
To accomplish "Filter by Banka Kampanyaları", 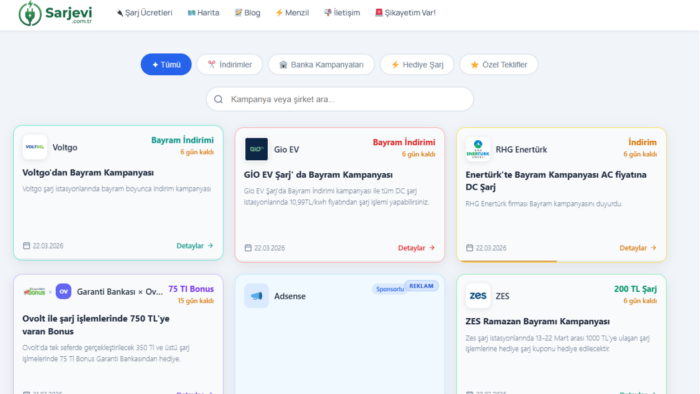I will 321,64.
